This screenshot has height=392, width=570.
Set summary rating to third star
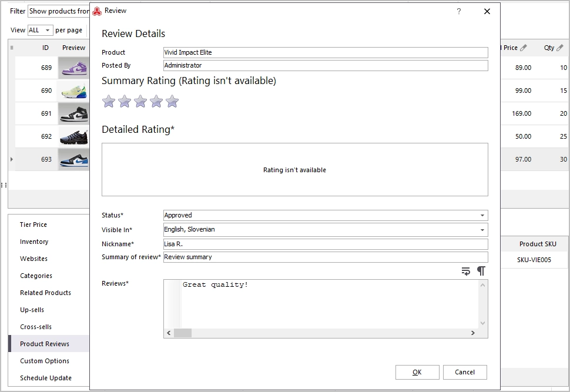click(x=140, y=102)
